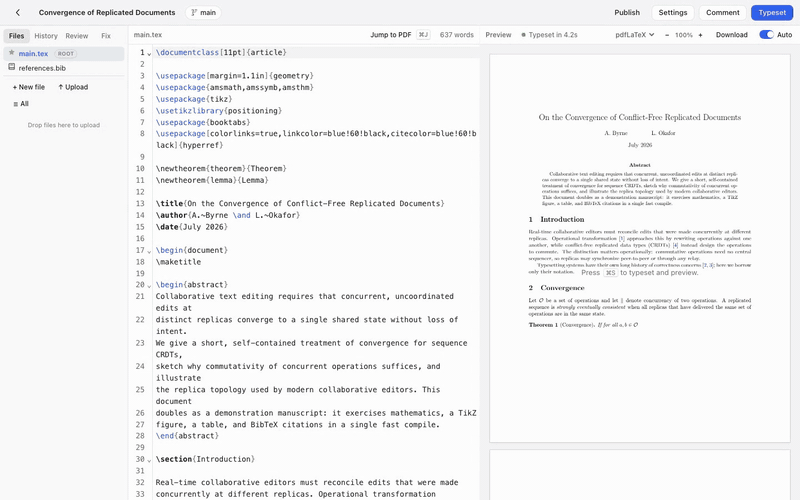Click the Publish button
The width and height of the screenshot is (800, 500).
tap(627, 12)
